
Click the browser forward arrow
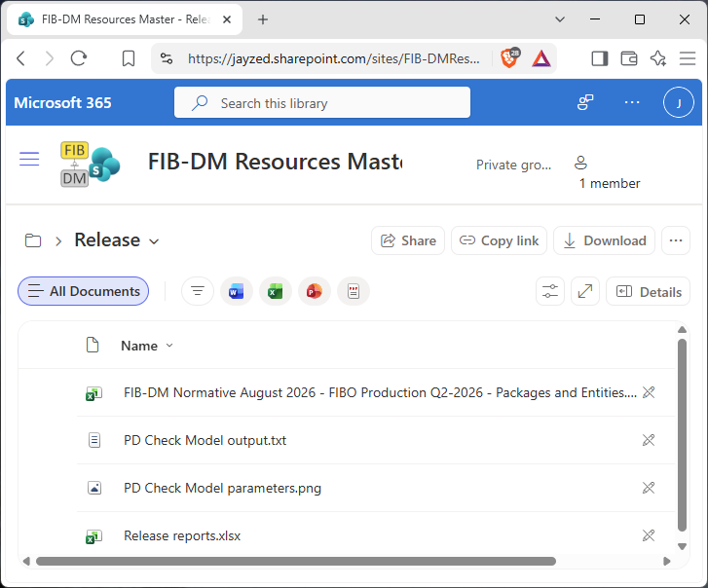[x=50, y=58]
